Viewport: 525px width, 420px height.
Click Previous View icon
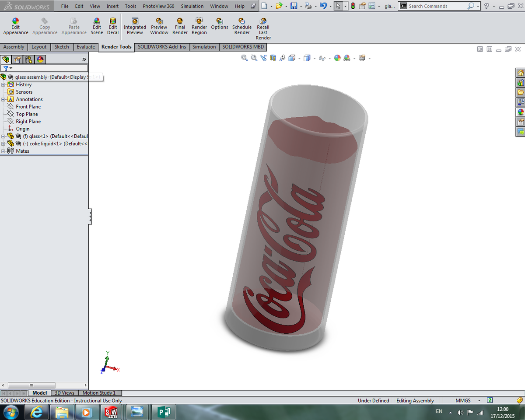coord(263,58)
